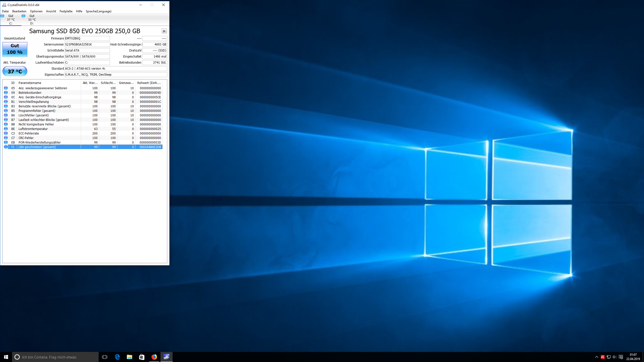The height and width of the screenshot is (362, 644).
Task: Open the Sprache(Language) menu
Action: 98,11
